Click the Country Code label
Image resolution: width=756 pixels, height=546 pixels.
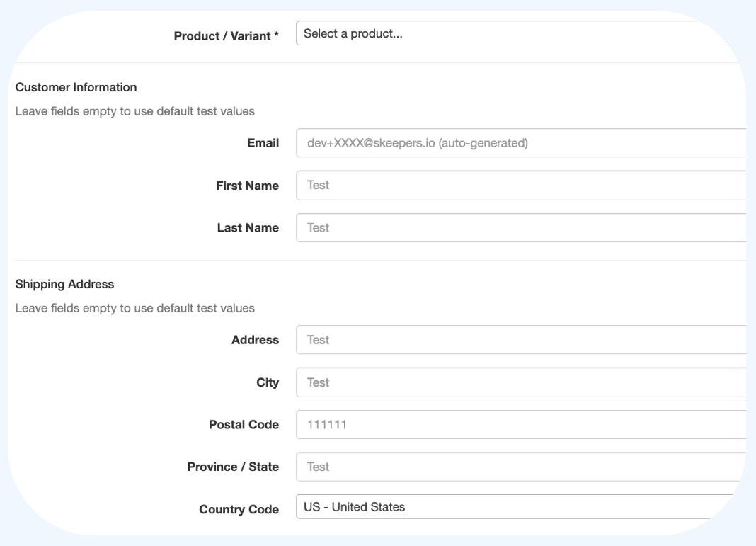pyautogui.click(x=239, y=509)
